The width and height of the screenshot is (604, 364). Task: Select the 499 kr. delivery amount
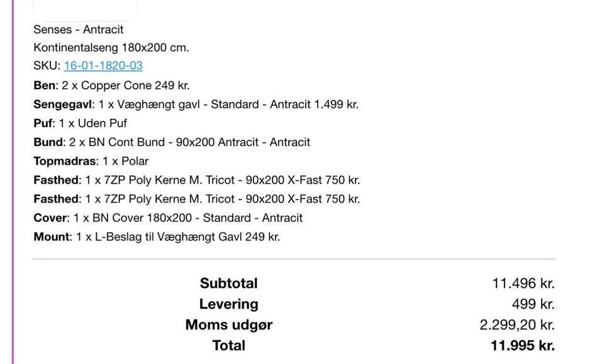[533, 304]
